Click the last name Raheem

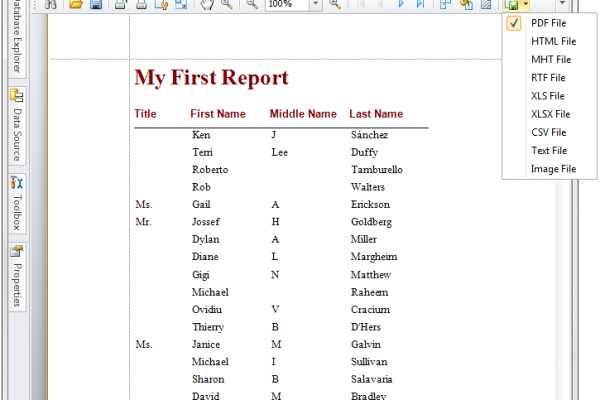click(x=370, y=292)
